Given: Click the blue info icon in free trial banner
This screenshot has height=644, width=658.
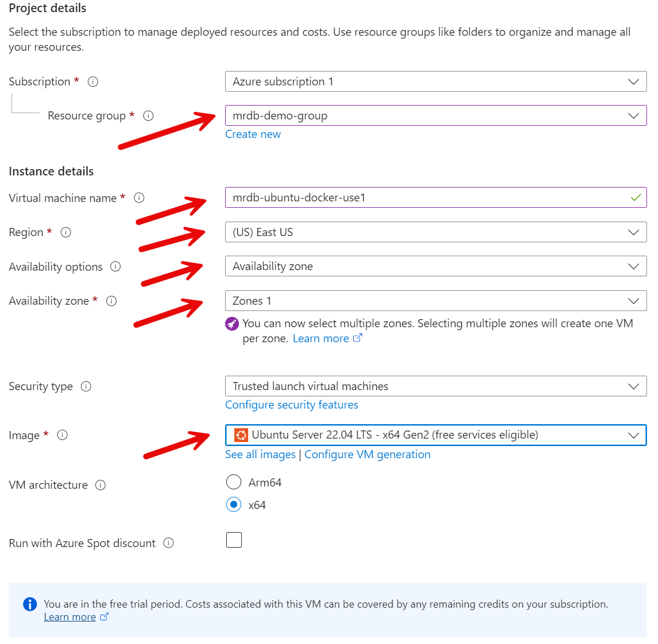Looking at the screenshot, I should 30,604.
